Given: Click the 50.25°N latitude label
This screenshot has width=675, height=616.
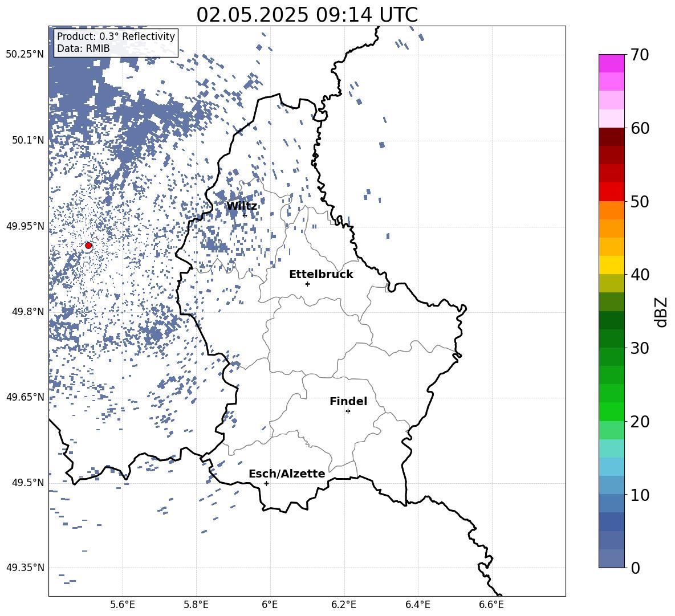Looking at the screenshot, I should [x=25, y=55].
